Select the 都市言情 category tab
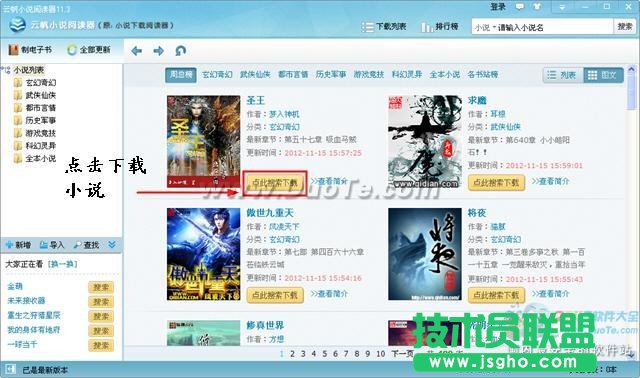Screen dimensions: 640x378 (293, 75)
